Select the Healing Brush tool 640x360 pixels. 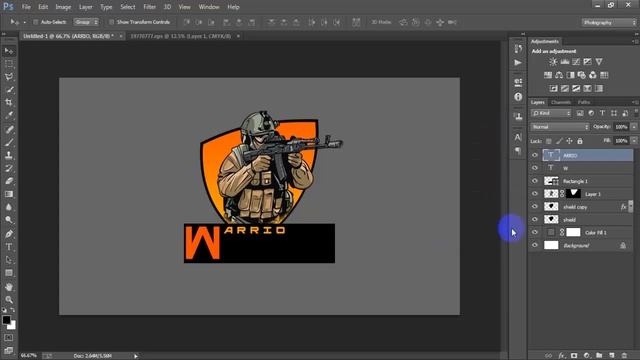pos(9,130)
